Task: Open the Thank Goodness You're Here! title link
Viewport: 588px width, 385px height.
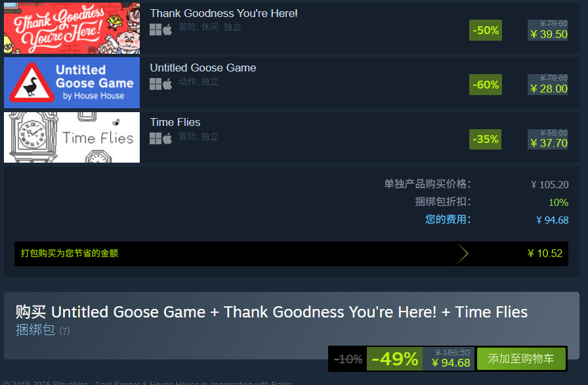Action: pyautogui.click(x=224, y=13)
